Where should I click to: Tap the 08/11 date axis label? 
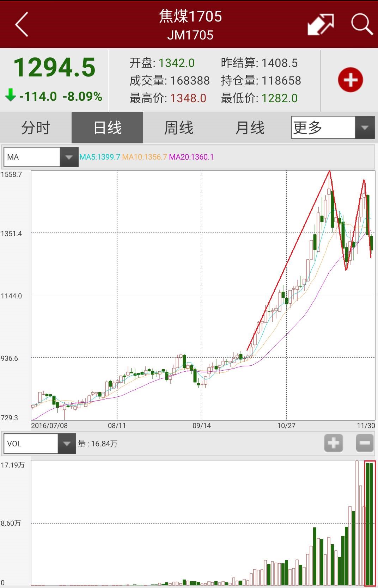tap(117, 426)
